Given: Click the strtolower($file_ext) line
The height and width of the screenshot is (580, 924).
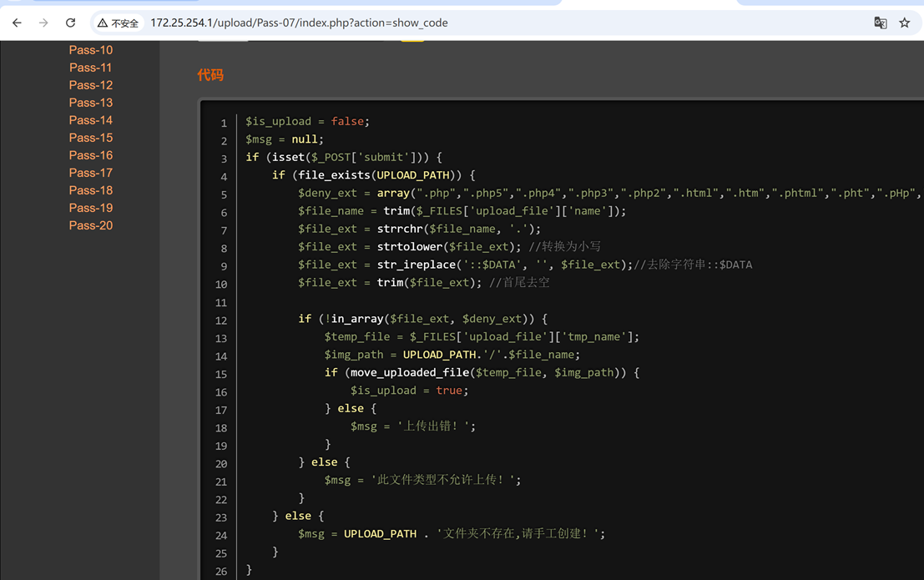Looking at the screenshot, I should tap(449, 247).
